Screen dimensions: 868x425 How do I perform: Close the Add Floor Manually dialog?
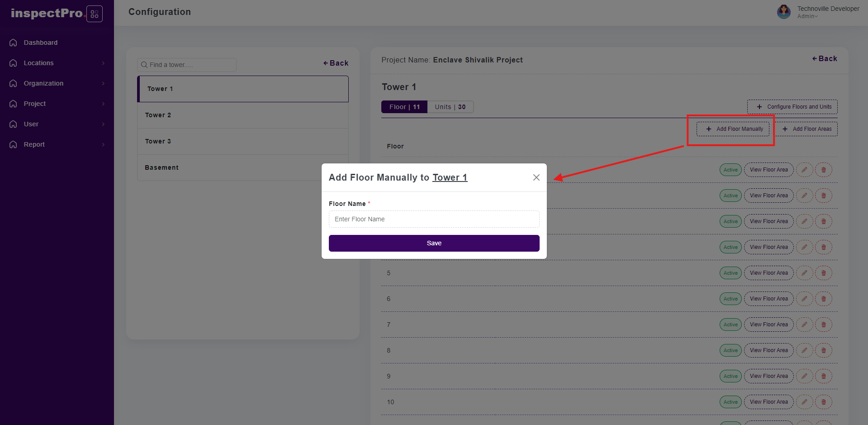pos(536,177)
